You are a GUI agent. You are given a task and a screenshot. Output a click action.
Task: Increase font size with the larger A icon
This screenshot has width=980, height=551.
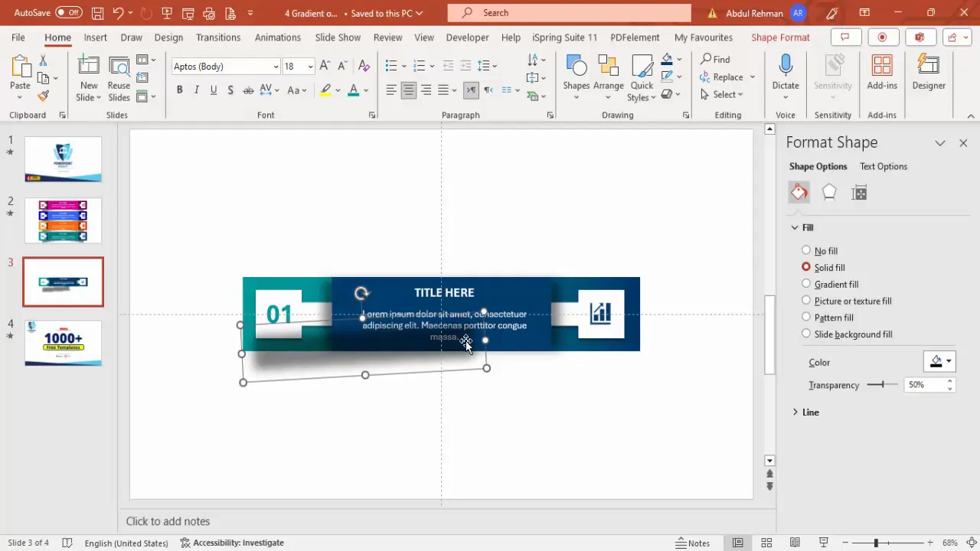(x=325, y=67)
